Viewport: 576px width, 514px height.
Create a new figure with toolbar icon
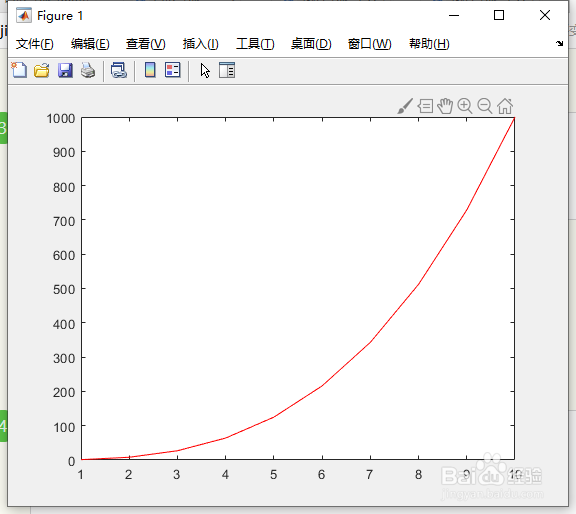[19, 70]
